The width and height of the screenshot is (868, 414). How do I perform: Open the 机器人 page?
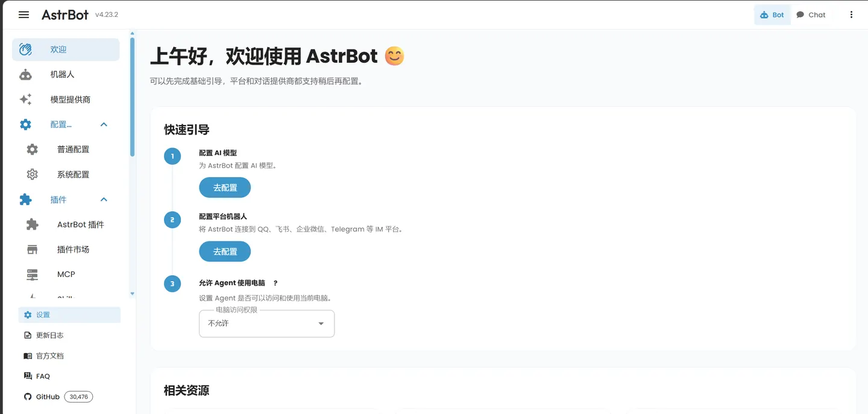tap(66, 75)
